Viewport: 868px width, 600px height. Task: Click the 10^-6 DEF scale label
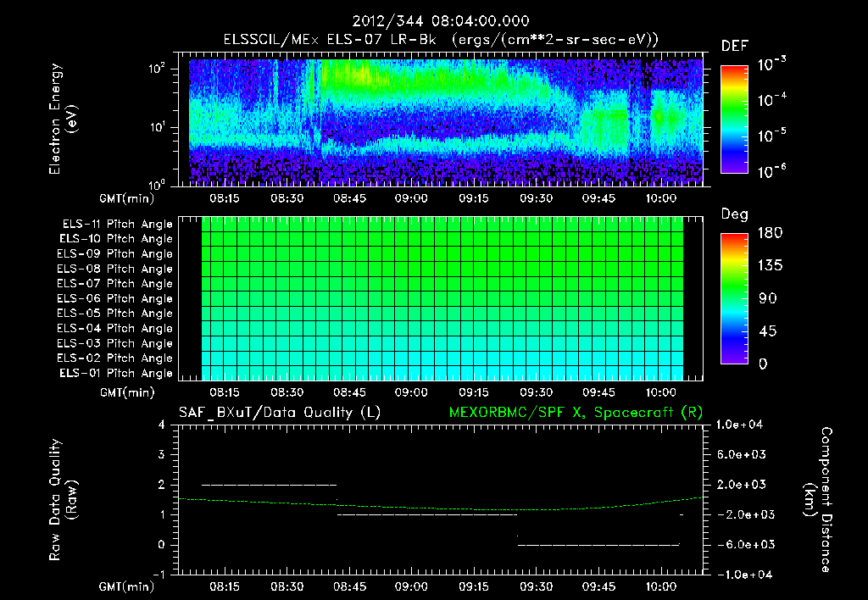pyautogui.click(x=771, y=171)
